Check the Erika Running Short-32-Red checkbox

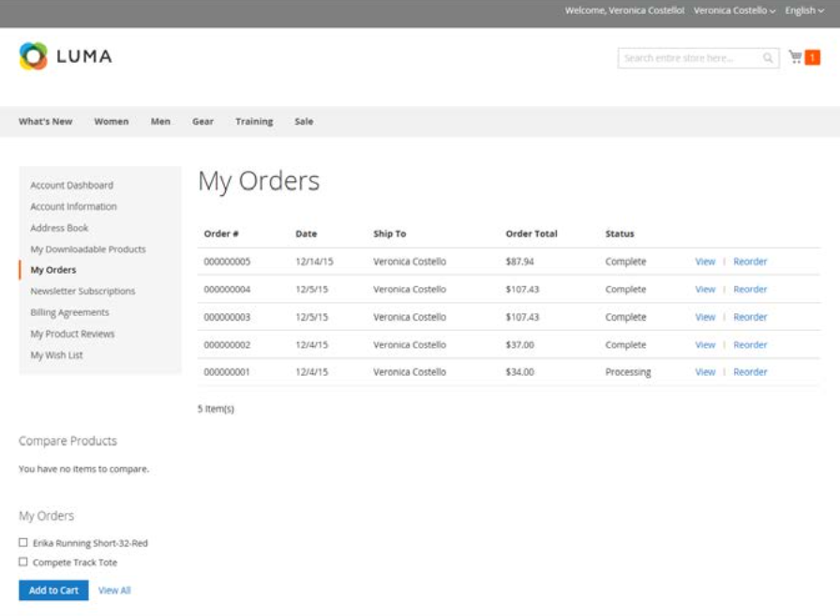23,543
